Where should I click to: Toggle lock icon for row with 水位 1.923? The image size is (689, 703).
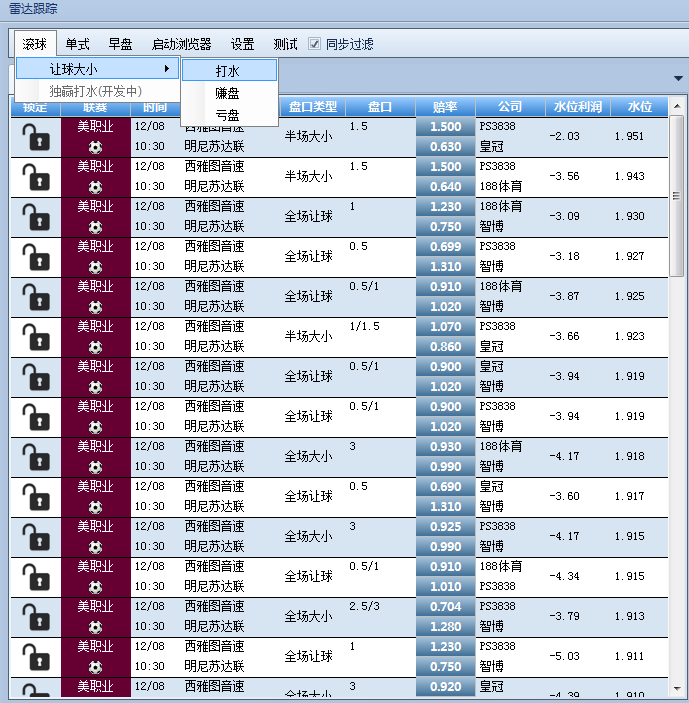(x=36, y=337)
